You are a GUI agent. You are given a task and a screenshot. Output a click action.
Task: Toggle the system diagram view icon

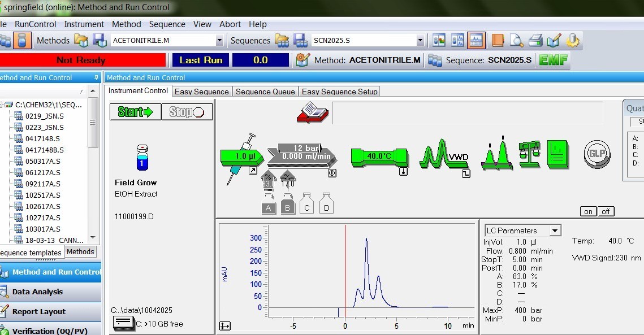pyautogui.click(x=457, y=40)
